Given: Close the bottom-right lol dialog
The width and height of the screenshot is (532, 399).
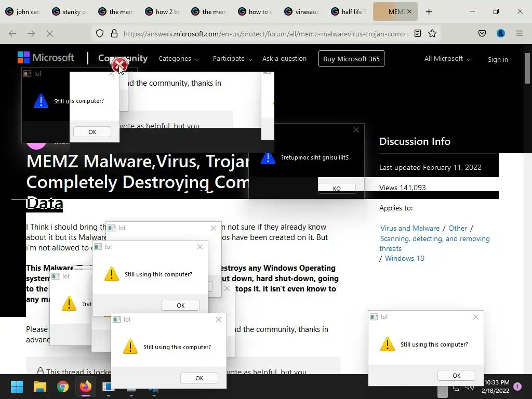Looking at the screenshot, I should (x=476, y=317).
